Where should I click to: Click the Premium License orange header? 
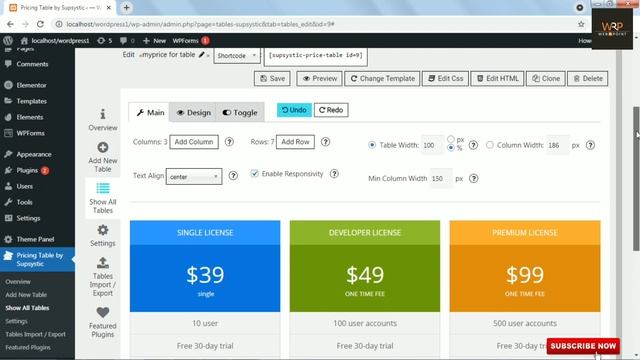(x=525, y=233)
